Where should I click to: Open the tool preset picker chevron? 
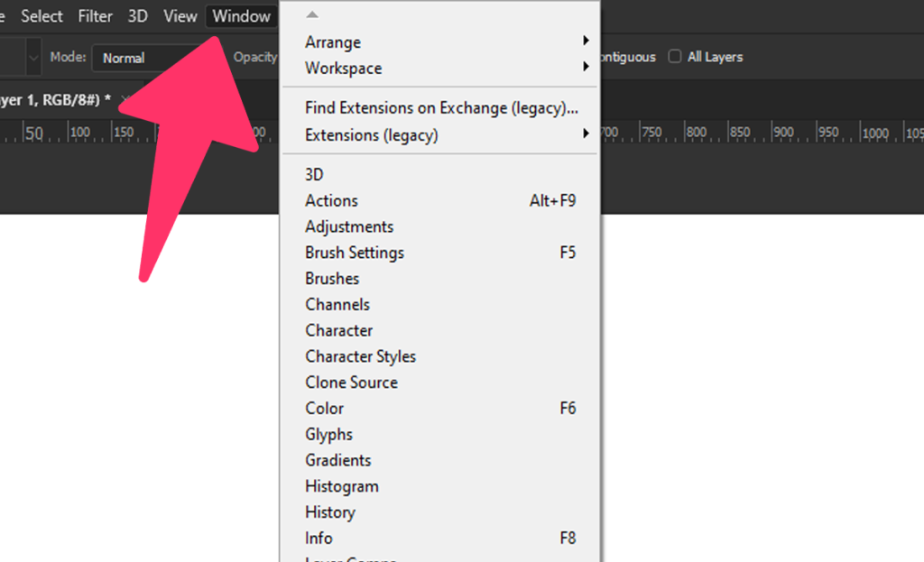pos(33,58)
